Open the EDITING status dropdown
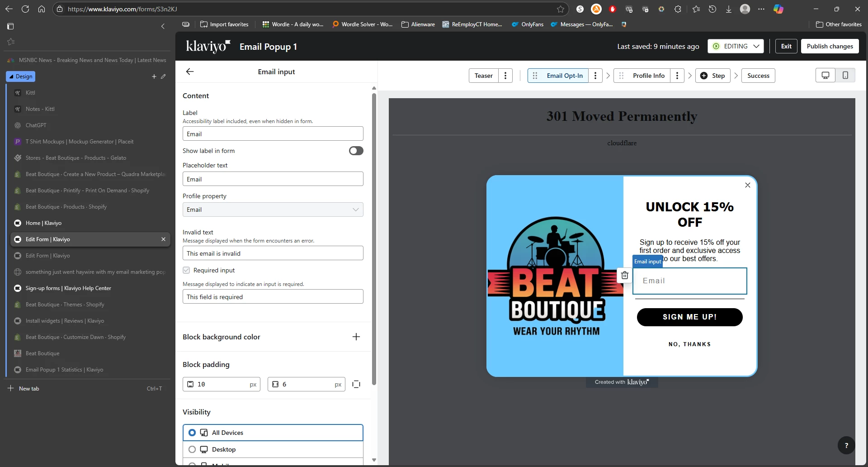 (736, 46)
